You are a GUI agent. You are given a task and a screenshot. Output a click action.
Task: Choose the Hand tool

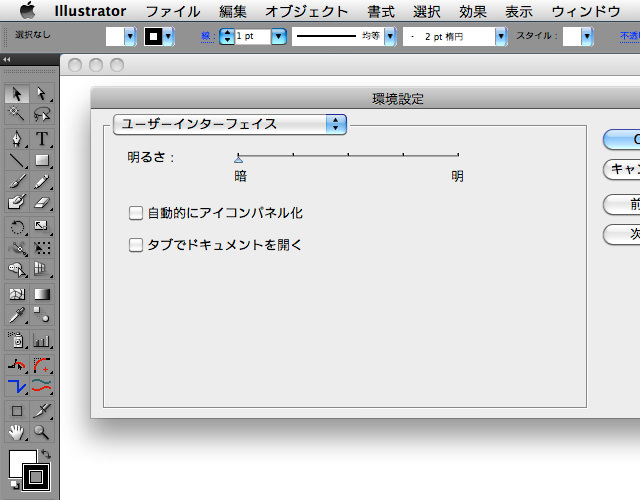coord(17,432)
